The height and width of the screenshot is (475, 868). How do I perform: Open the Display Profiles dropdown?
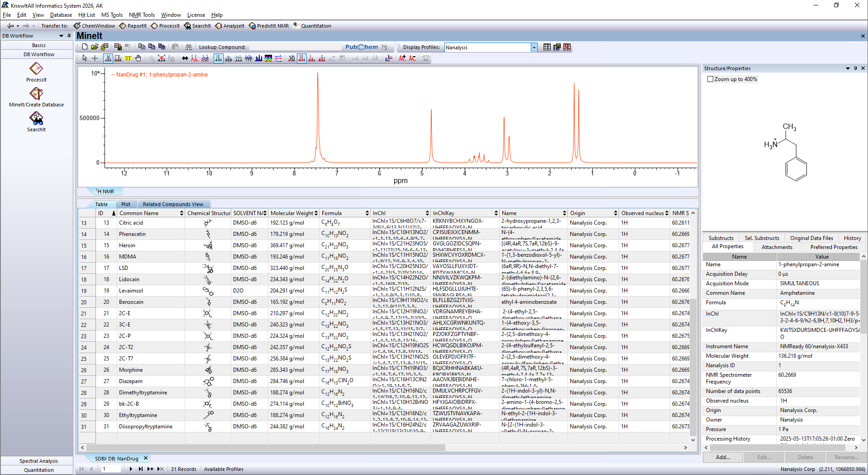[534, 48]
